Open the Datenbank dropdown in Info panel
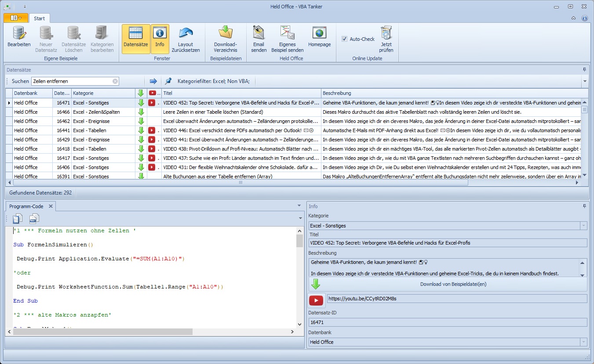The width and height of the screenshot is (594, 364). (583, 342)
